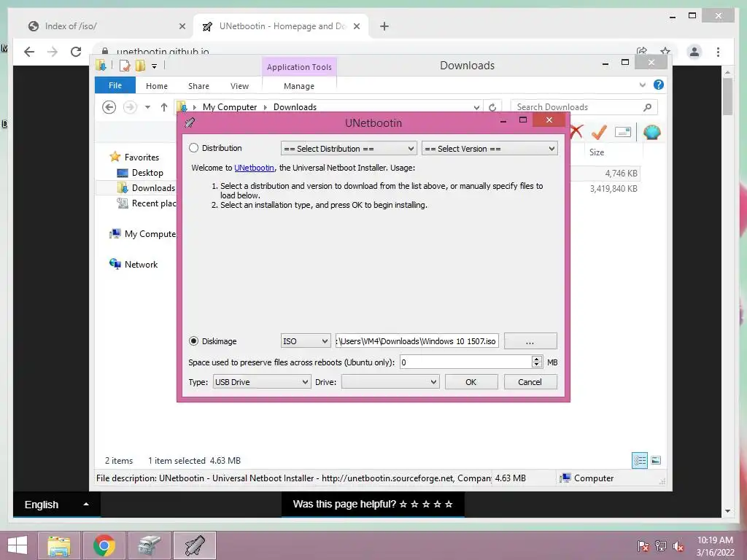
Task: Open File Explorer from taskbar
Action: (x=60, y=545)
